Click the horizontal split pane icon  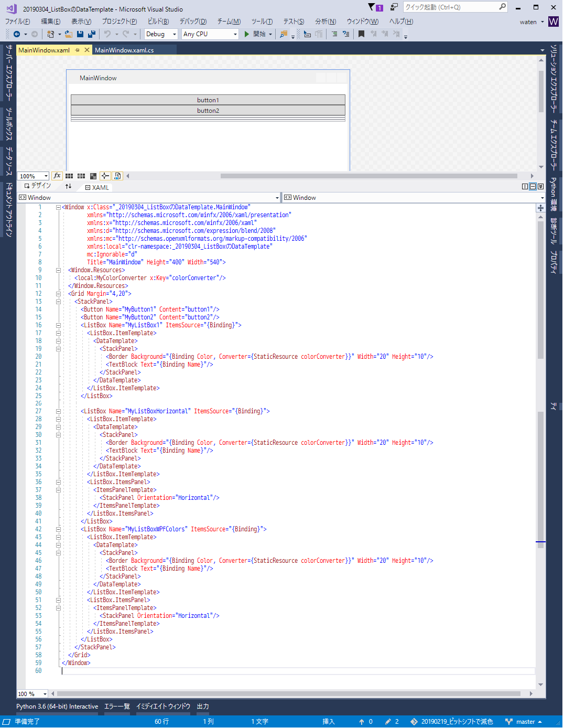[533, 187]
